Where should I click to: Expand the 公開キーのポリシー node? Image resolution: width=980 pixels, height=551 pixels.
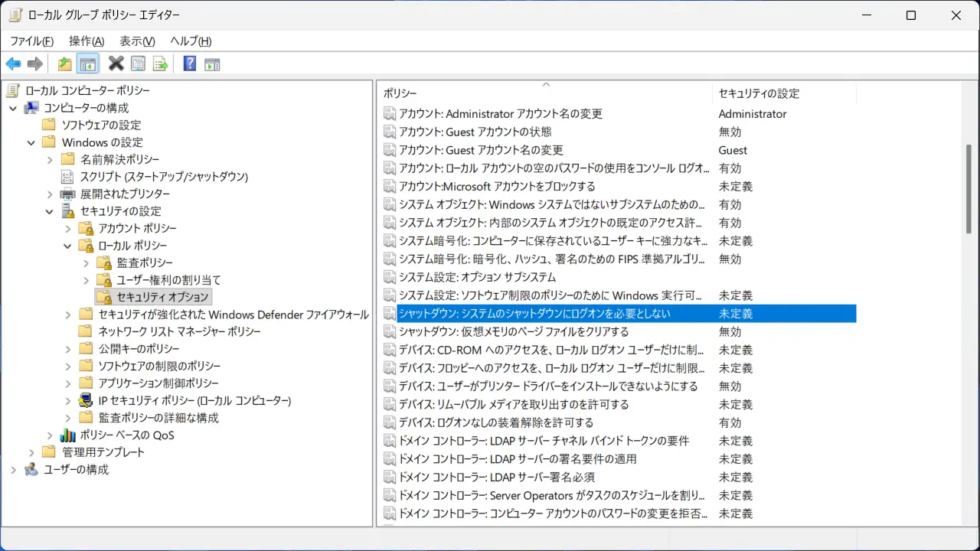68,349
